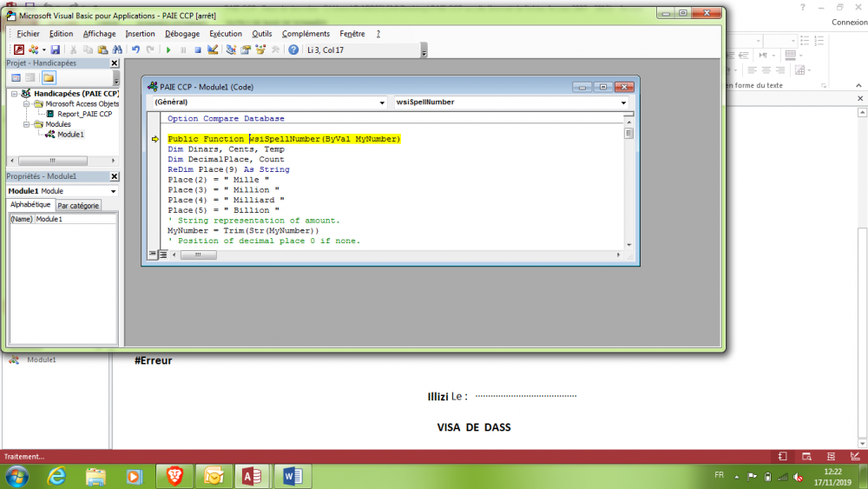Screen dimensions: 868x489
Task: Open the (Général) object dropdown
Action: point(382,102)
